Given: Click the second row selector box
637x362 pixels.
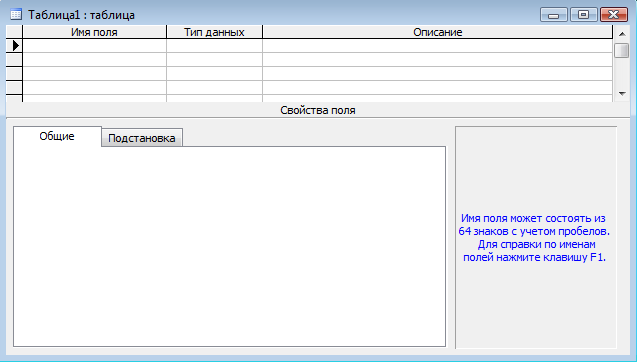Looking at the screenshot, I should (14, 60).
